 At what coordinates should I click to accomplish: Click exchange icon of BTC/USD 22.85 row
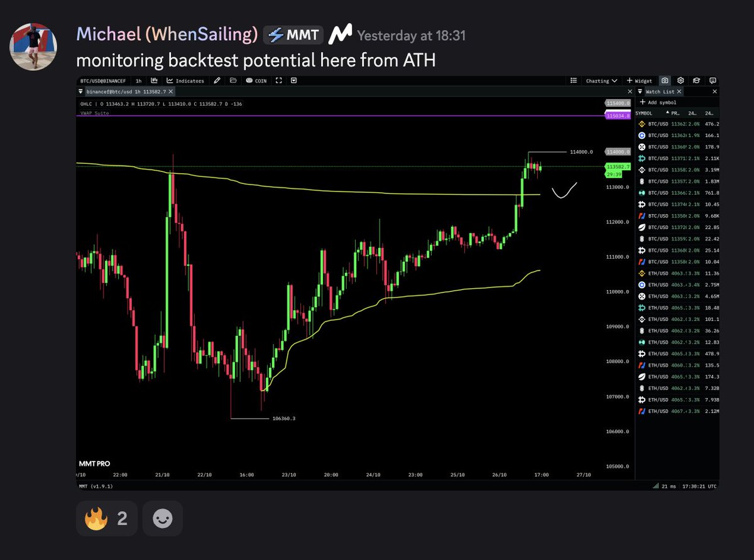642,227
